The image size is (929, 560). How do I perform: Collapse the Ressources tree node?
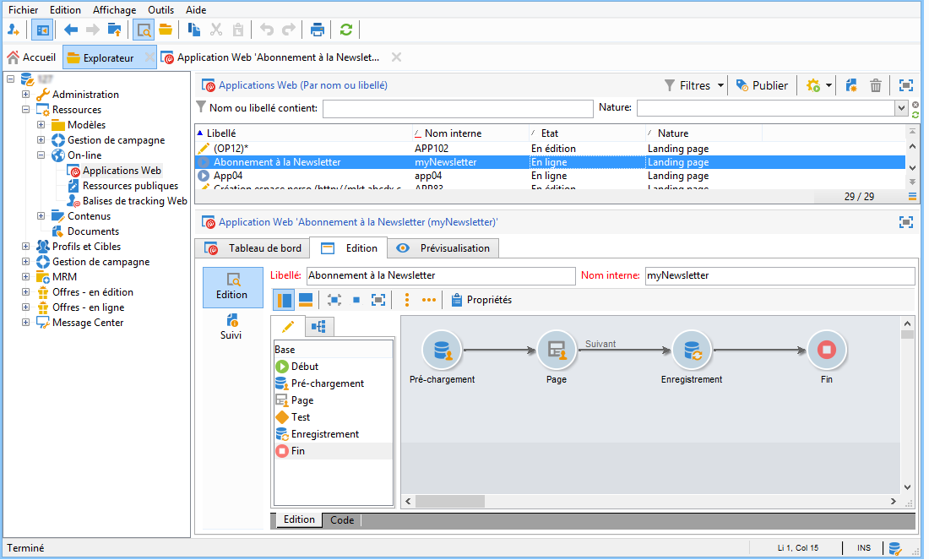[25, 110]
